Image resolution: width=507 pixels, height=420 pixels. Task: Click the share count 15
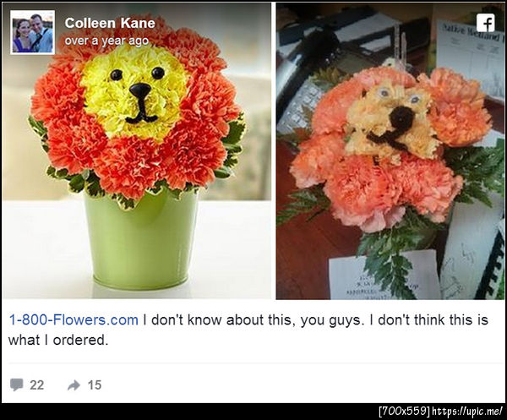[x=94, y=385]
